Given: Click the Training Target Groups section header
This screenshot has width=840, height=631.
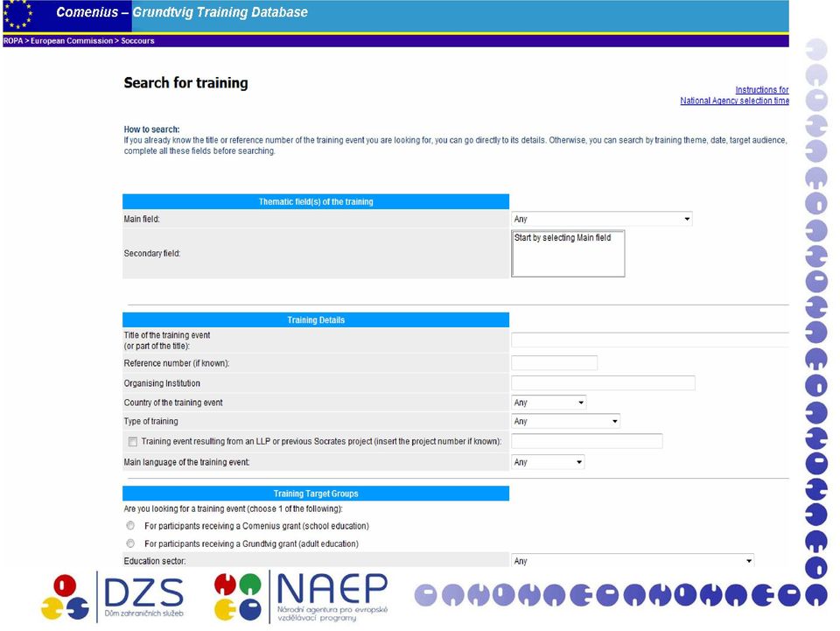Looking at the screenshot, I should [316, 494].
